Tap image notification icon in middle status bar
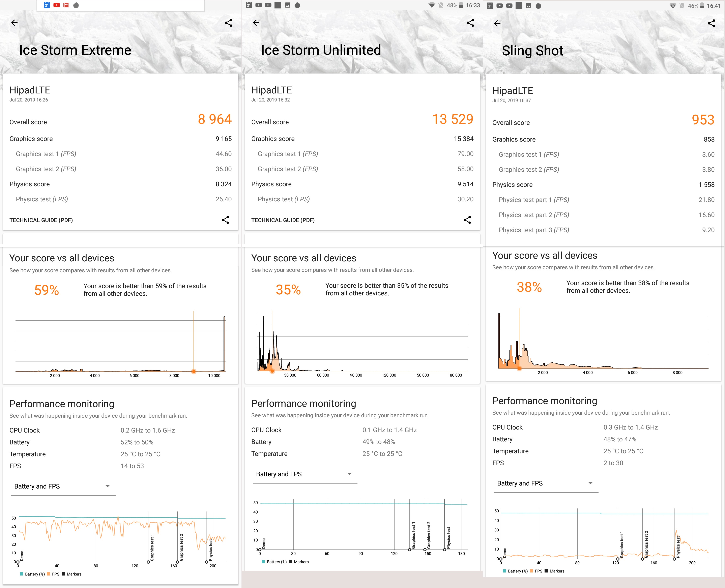Viewport: 725px width, 588px height. [x=288, y=5]
